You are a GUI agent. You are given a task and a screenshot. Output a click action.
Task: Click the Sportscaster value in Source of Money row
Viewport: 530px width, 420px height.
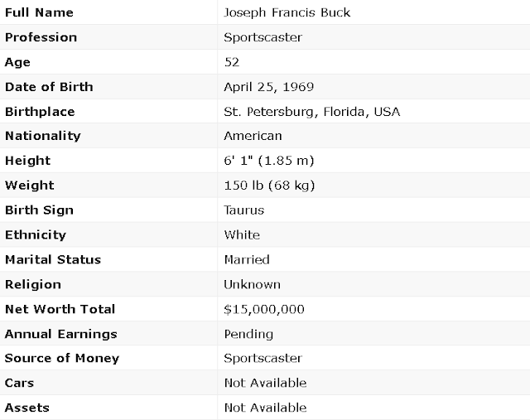click(263, 358)
